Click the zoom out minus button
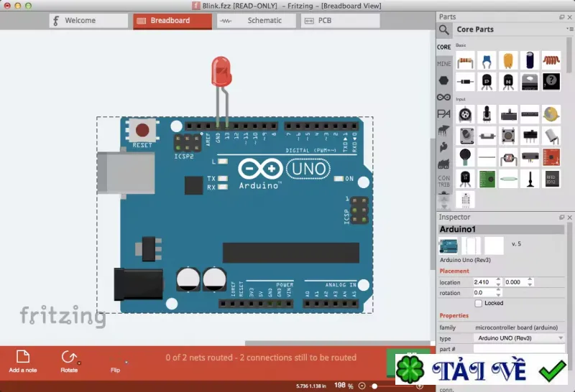575x392 pixels. point(362,386)
